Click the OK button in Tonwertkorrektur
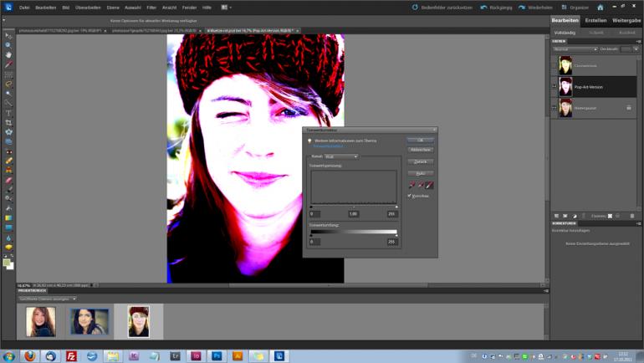The width and height of the screenshot is (644, 363). coord(420,140)
